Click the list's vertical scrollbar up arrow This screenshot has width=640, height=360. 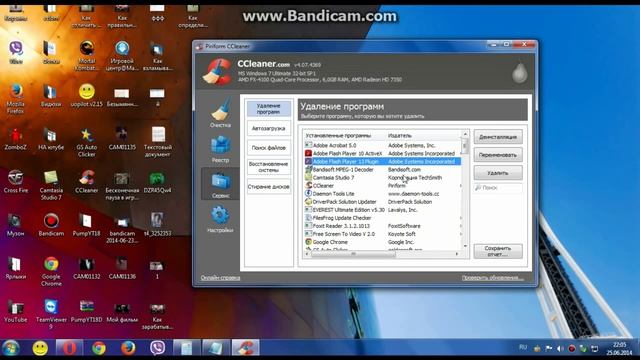click(x=465, y=134)
